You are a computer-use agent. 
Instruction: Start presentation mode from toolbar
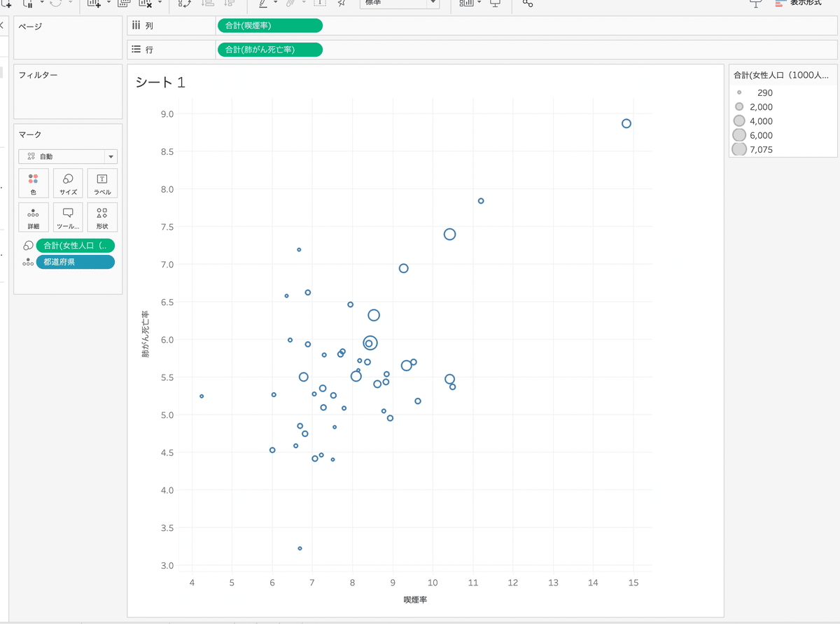coord(496,4)
